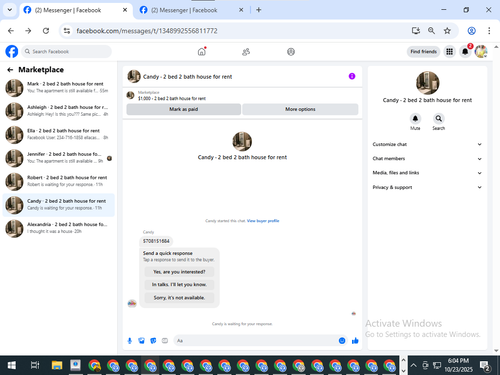Open Windows notification center
The image size is (500, 375).
[x=484, y=366]
